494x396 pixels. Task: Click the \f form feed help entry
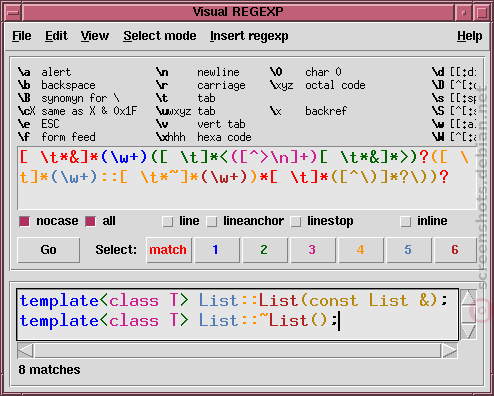tap(57, 137)
